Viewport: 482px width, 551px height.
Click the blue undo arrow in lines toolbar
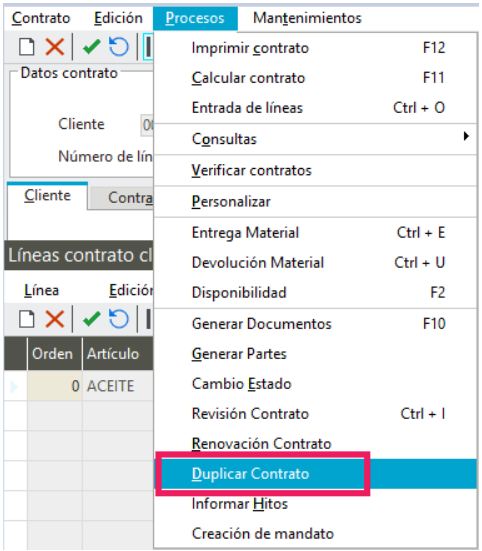(x=119, y=319)
